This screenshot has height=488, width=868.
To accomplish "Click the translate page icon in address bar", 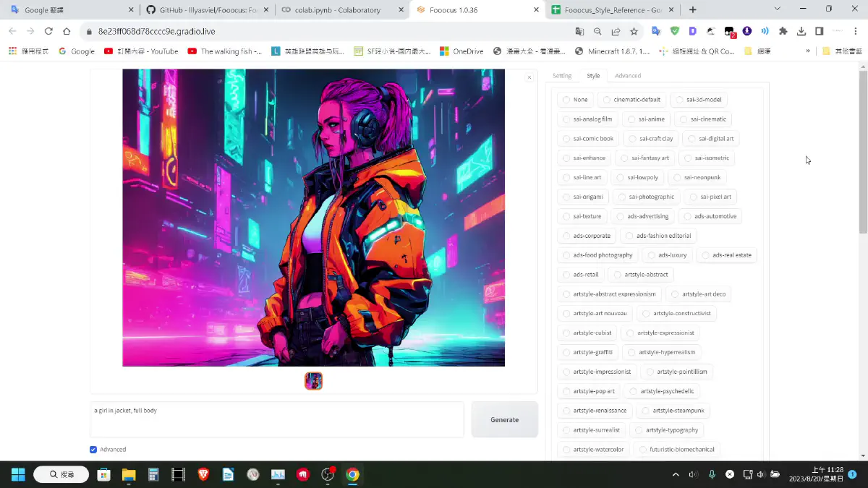I will pos(579,31).
